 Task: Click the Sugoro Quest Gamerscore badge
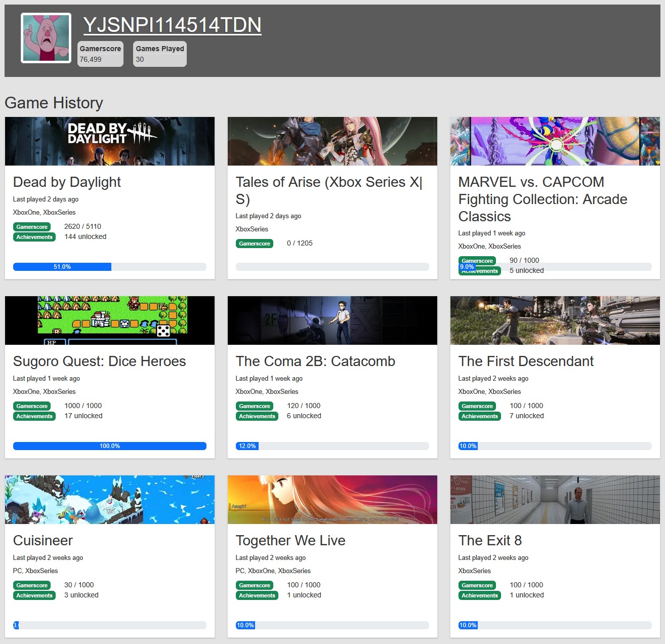coord(32,406)
